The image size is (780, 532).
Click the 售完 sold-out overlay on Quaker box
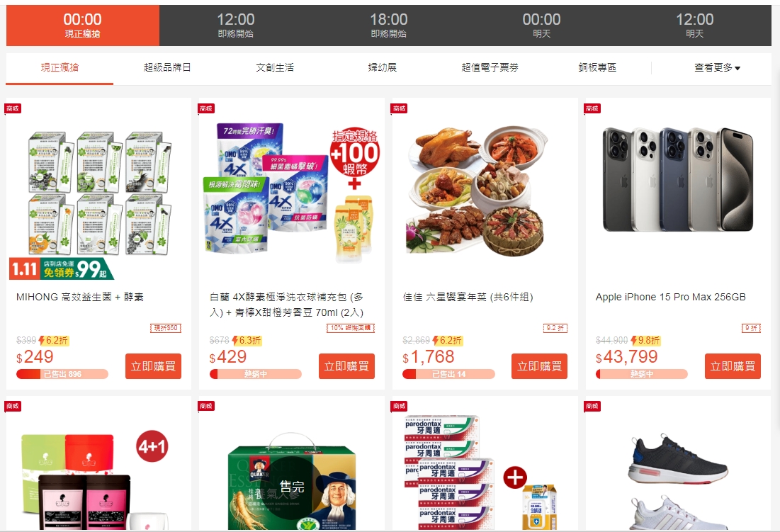(x=291, y=487)
